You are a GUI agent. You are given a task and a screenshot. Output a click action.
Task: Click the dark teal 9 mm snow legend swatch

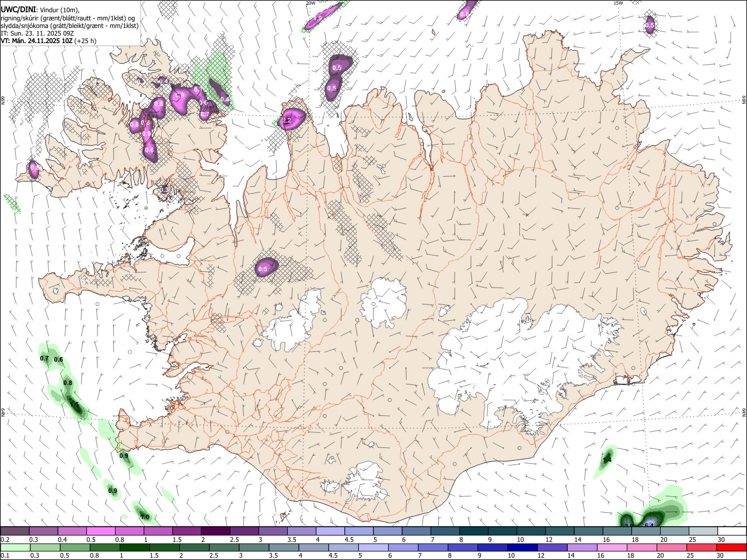(x=502, y=531)
